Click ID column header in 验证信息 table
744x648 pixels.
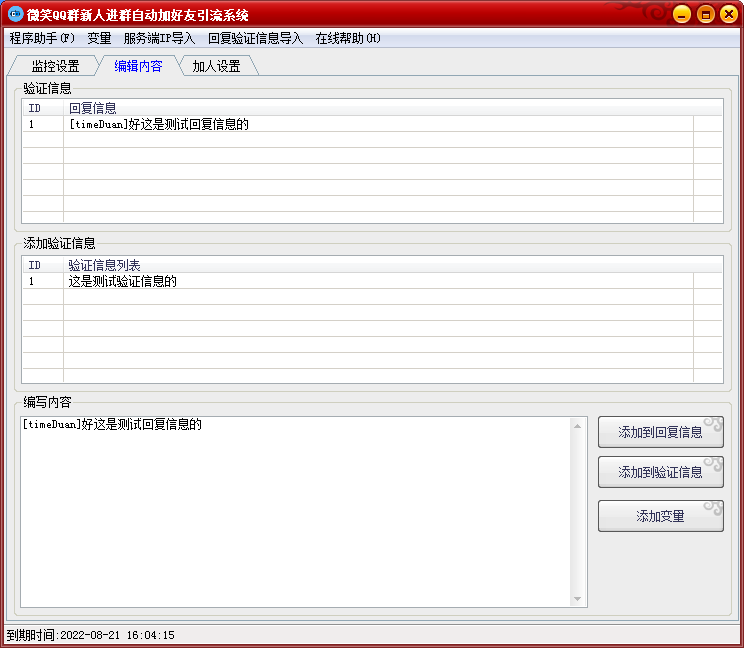[43, 108]
